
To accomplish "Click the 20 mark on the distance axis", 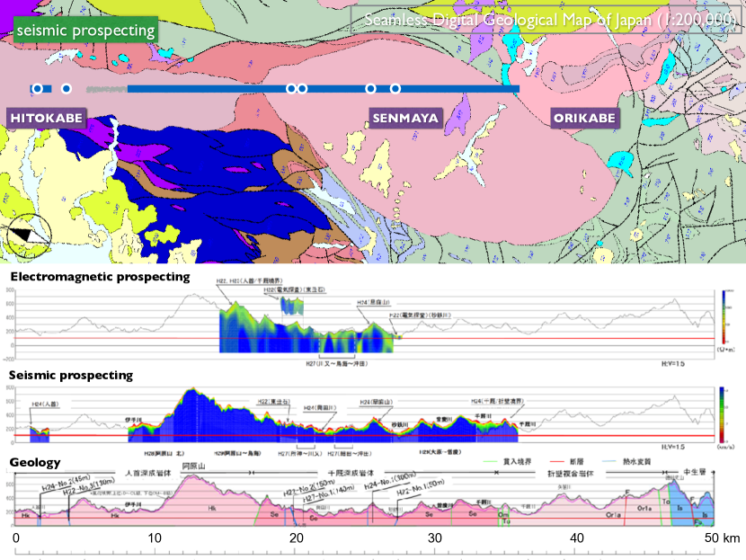I will tap(296, 538).
